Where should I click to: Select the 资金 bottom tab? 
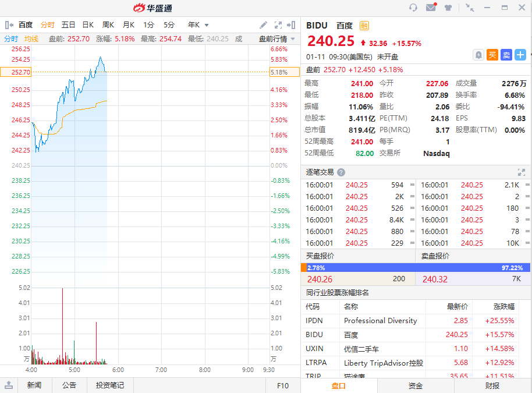pyautogui.click(x=415, y=385)
